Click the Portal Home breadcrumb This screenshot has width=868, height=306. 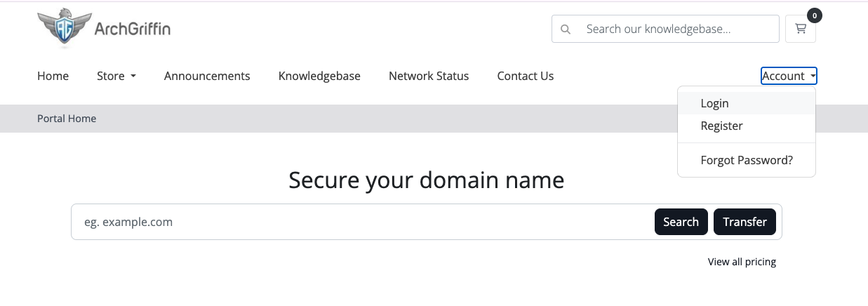coord(67,119)
